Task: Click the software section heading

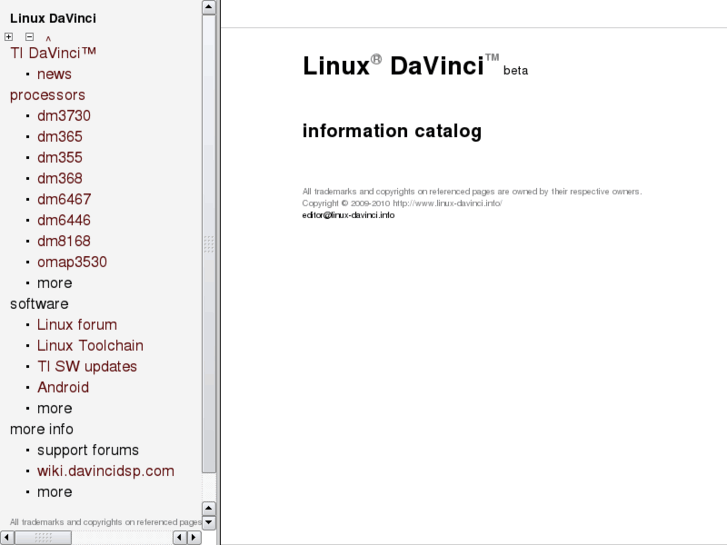Action: (x=39, y=304)
